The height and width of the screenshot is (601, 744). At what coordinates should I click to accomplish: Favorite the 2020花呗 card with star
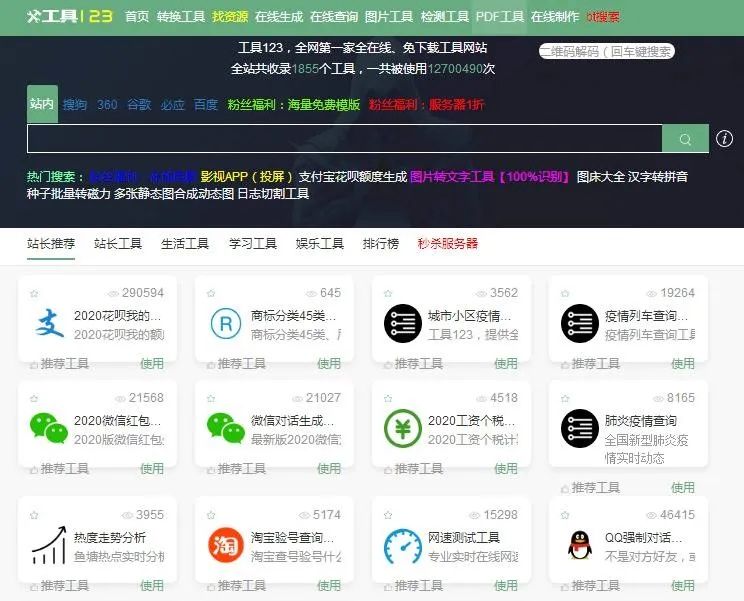point(34,294)
